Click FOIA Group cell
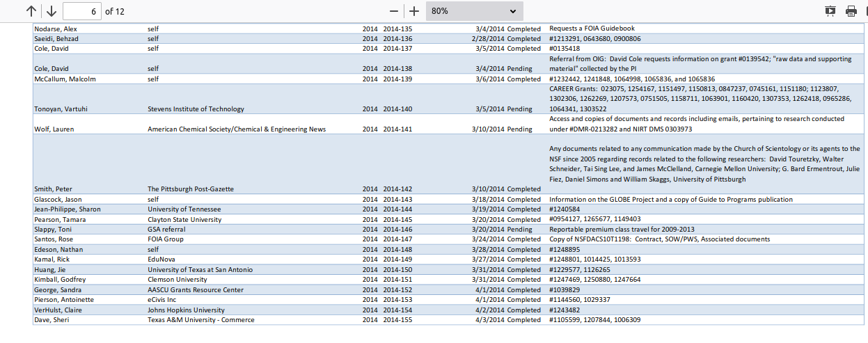Screen dimensions: 868x343 point(166,239)
